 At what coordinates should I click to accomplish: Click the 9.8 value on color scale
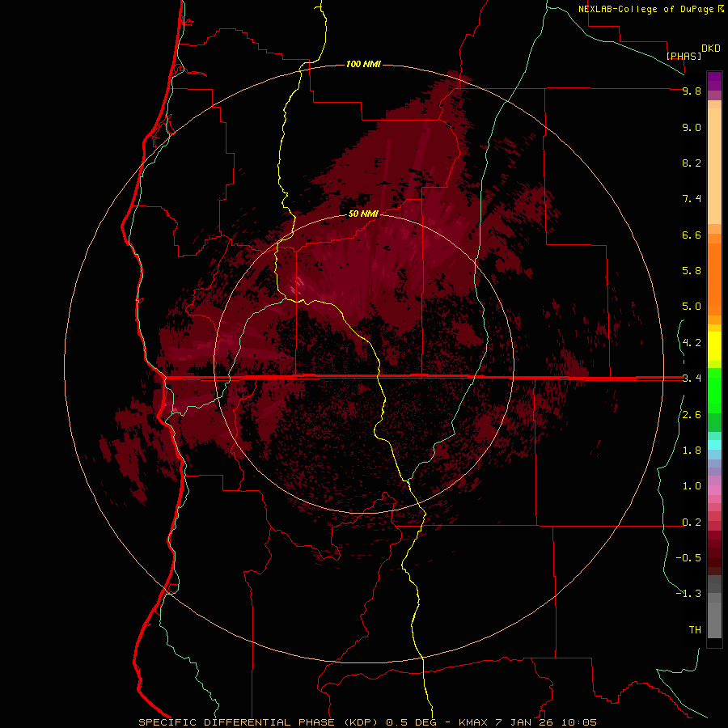point(692,91)
